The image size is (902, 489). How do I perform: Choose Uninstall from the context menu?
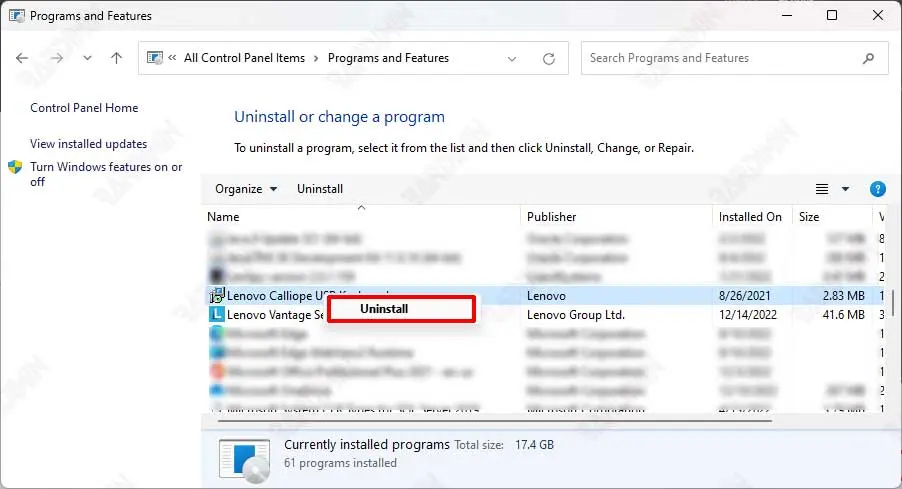[401, 309]
